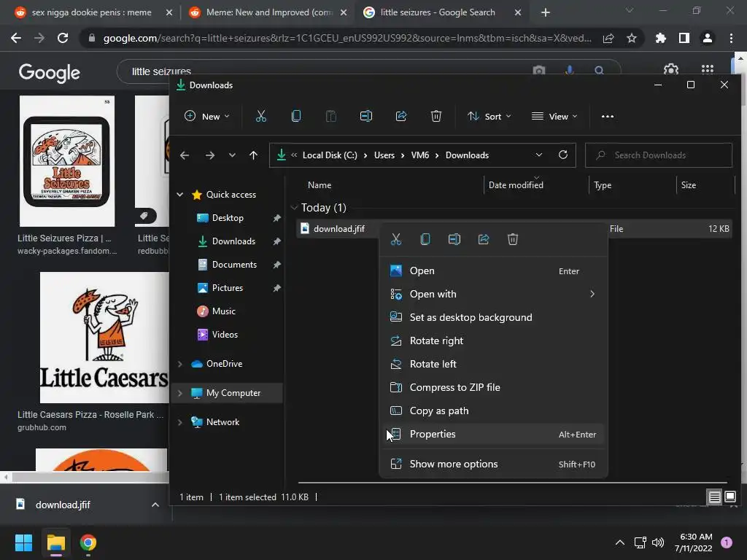Switch to large thumbnails view in status bar
Screen dimensions: 747x560
730,497
